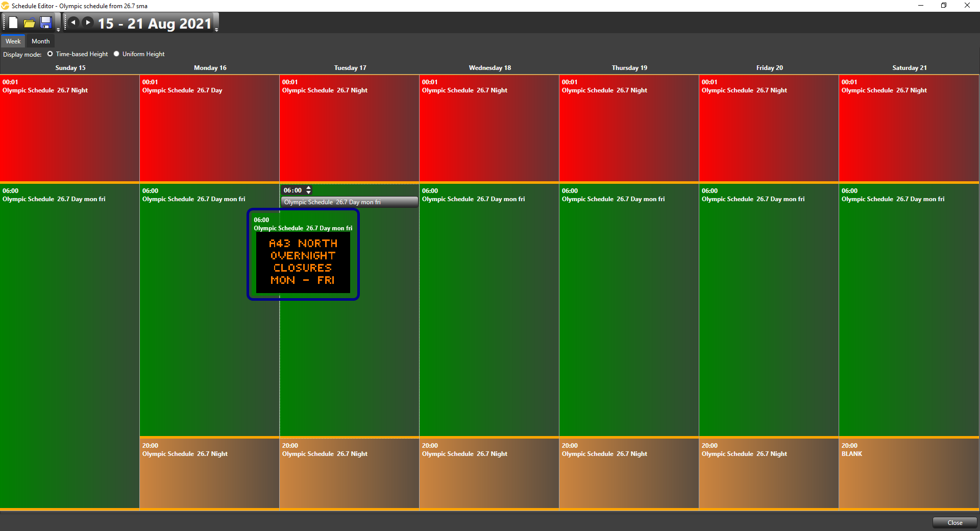Save the schedule with the floppy icon
Viewport: 980px width, 531px height.
tap(46, 23)
